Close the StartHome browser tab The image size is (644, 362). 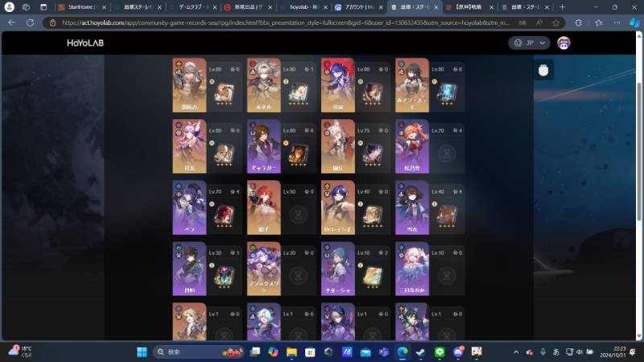point(104,7)
